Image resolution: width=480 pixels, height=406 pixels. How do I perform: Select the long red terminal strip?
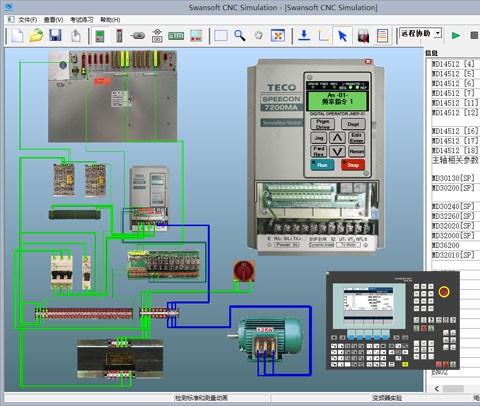click(x=84, y=314)
